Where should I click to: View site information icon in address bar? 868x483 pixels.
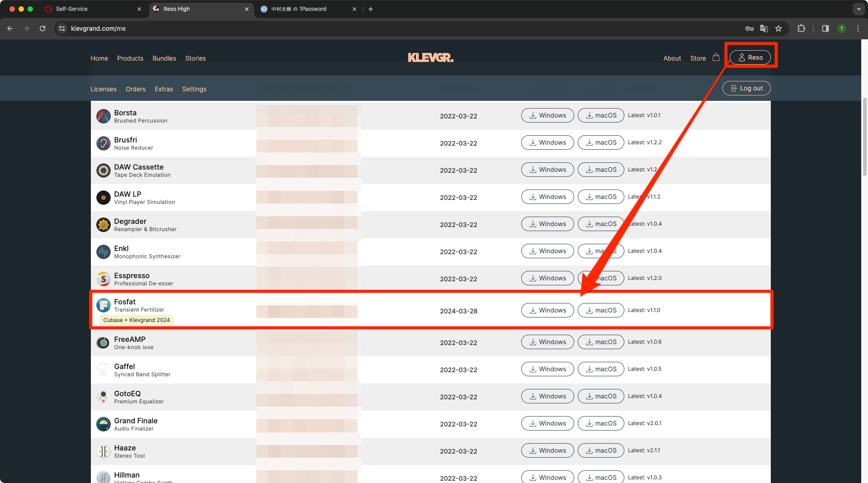(x=62, y=28)
